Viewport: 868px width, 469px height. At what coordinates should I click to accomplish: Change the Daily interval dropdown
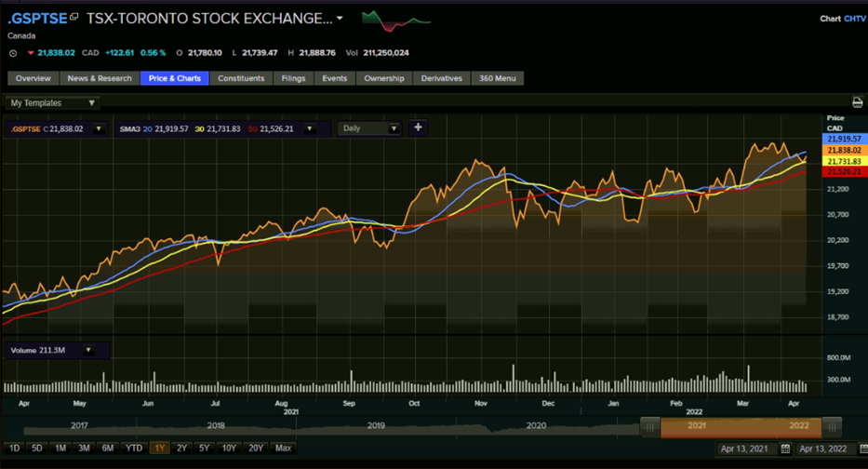(369, 128)
